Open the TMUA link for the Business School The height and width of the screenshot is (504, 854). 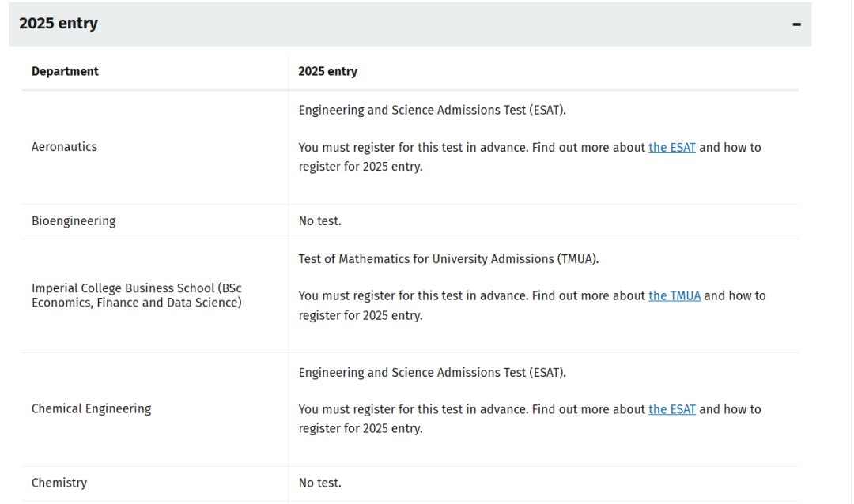point(675,295)
